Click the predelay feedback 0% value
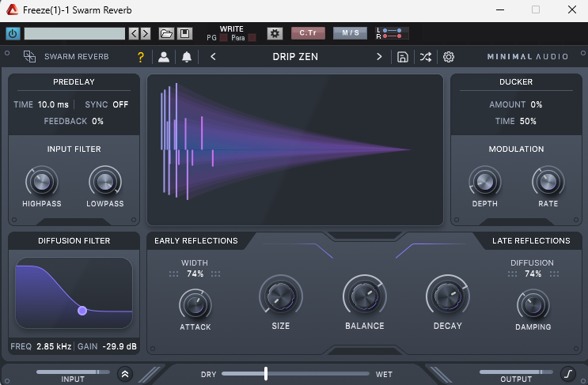This screenshot has height=385, width=588. (x=97, y=121)
